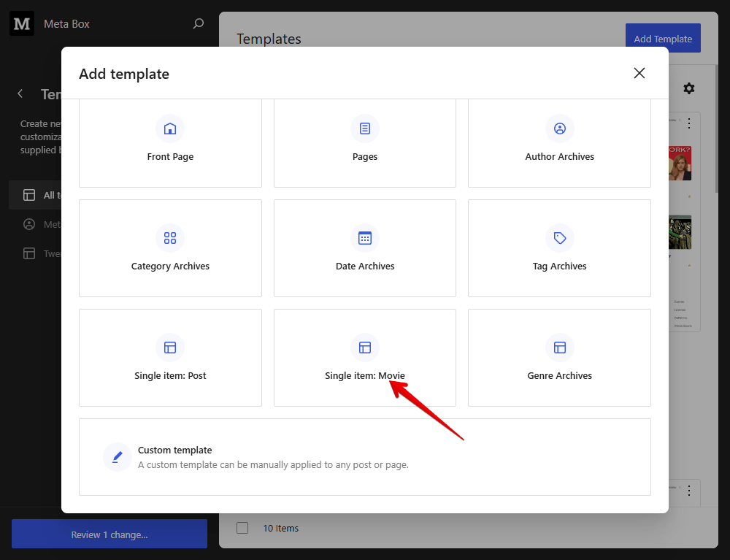Choose the Genre Archives label
The width and height of the screenshot is (730, 560).
pos(560,376)
